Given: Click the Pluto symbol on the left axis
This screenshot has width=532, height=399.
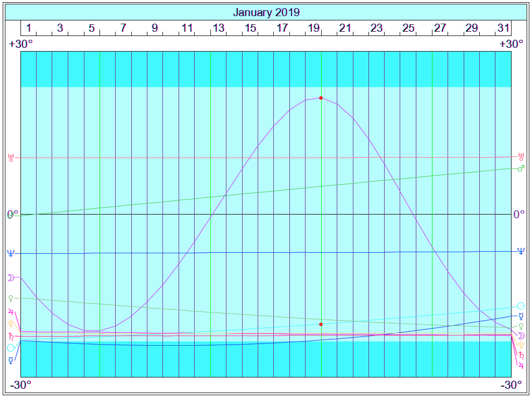Looking at the screenshot, I should coord(11,323).
